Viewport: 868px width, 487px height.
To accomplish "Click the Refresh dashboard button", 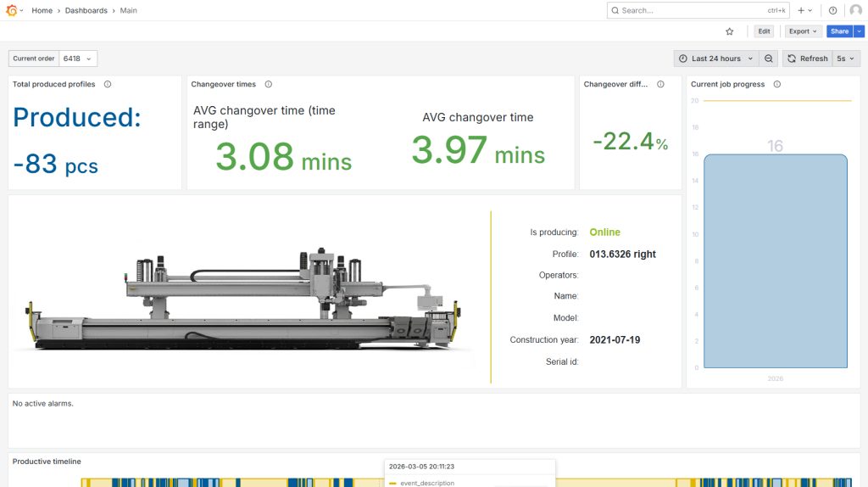I will (x=807, y=59).
